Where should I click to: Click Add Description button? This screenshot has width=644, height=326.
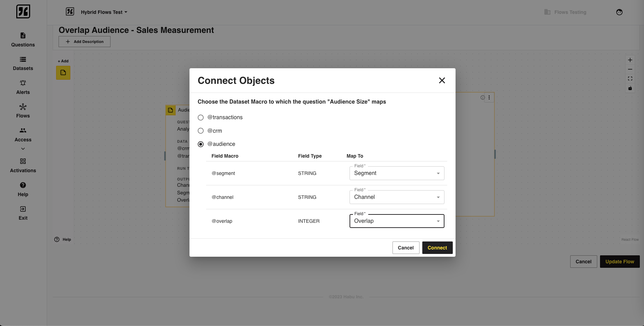pos(85,42)
